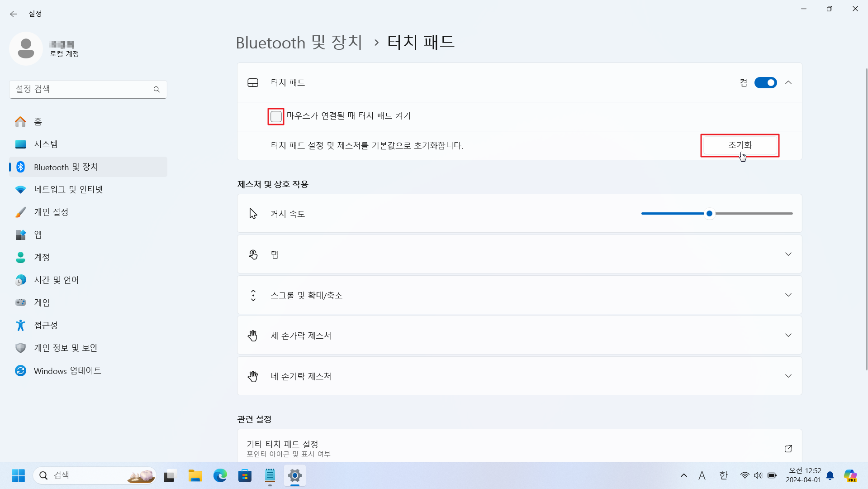The height and width of the screenshot is (489, 868).
Task: Click the A input mode indicator
Action: pos(702,475)
